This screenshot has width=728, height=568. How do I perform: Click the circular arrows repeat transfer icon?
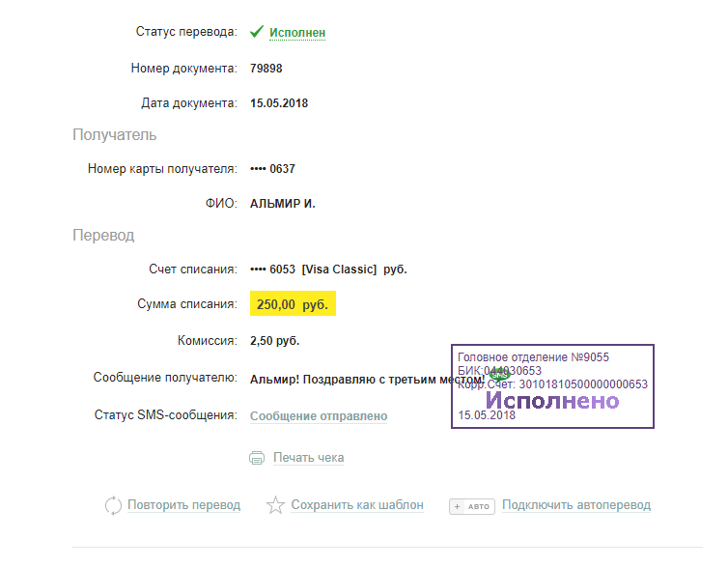pyautogui.click(x=113, y=506)
